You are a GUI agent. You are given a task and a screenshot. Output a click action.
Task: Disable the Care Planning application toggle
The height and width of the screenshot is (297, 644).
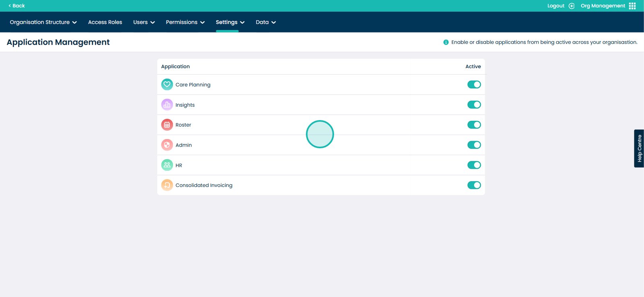(474, 85)
